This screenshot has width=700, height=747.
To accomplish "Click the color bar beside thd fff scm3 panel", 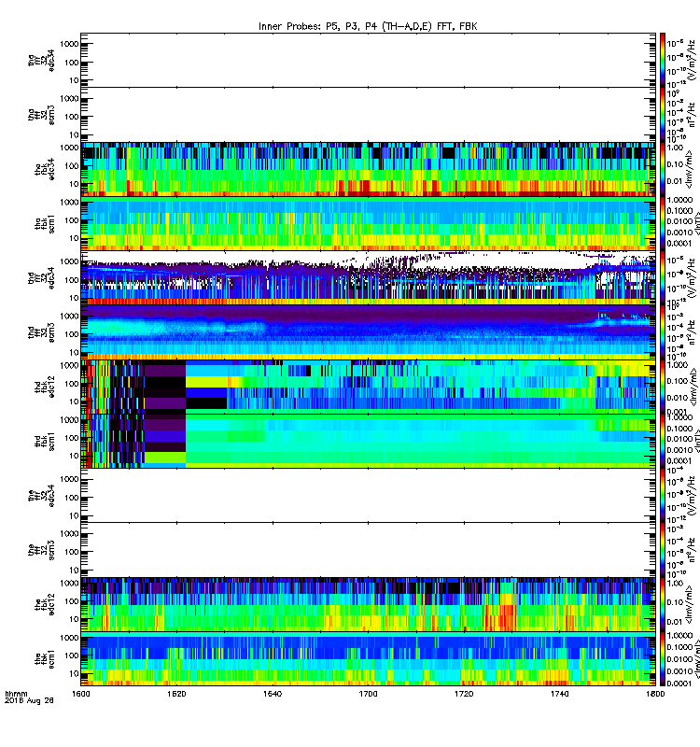I will point(663,332).
